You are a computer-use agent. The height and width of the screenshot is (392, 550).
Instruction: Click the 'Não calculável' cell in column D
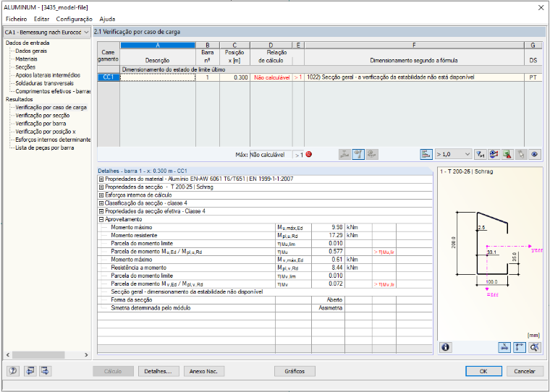(272, 77)
